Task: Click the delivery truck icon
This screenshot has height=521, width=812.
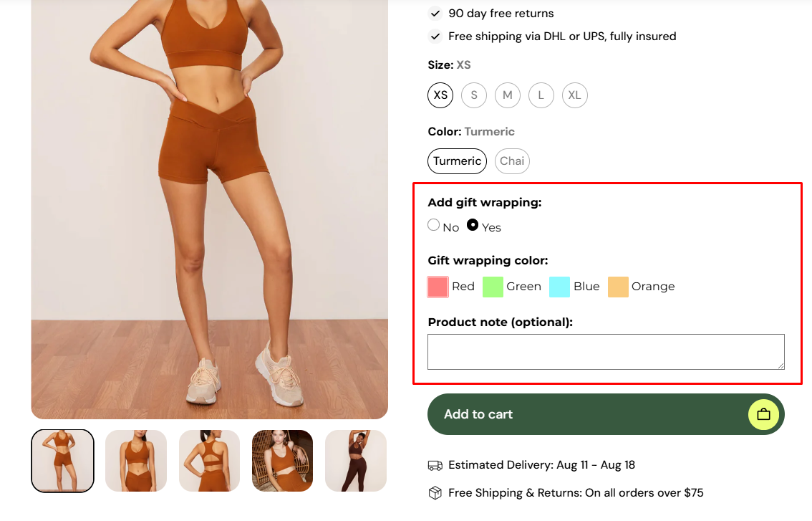Action: point(435,465)
